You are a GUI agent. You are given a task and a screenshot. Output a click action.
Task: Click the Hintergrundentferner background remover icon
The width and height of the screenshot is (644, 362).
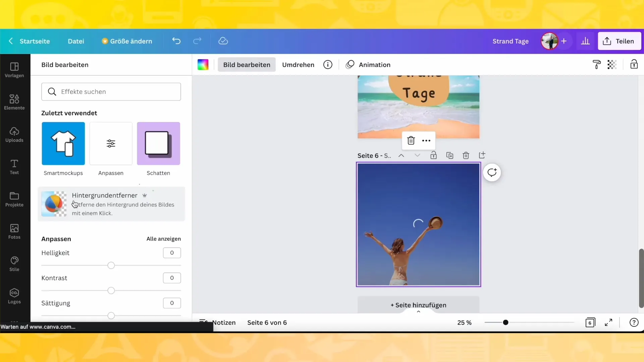(54, 204)
